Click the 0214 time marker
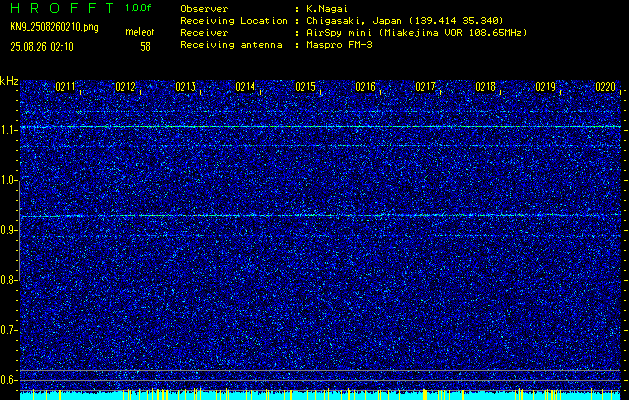Viewport: 629px width, 400px height. (x=245, y=87)
